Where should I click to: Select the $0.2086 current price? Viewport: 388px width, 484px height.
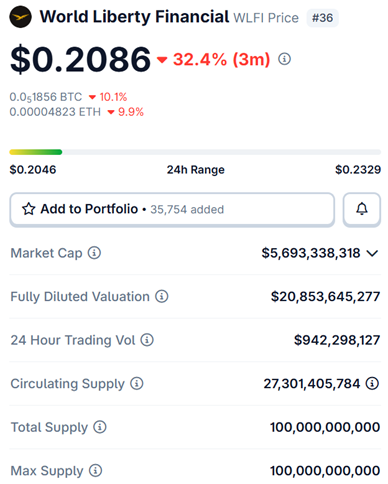[80, 60]
